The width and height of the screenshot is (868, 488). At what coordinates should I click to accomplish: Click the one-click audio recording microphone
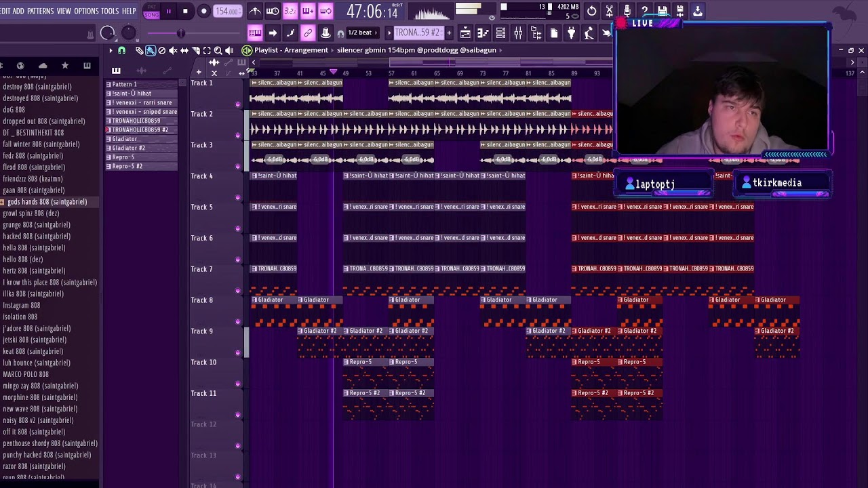[627, 11]
